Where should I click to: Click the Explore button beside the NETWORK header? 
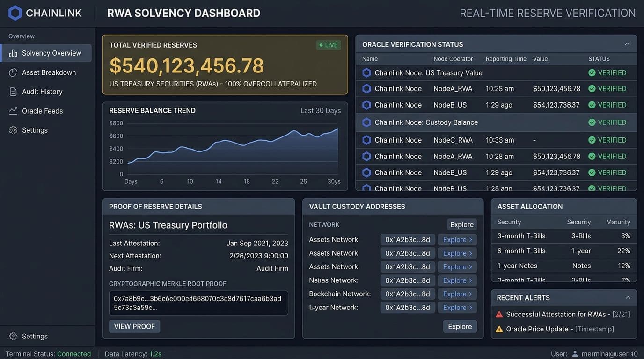[x=462, y=225]
